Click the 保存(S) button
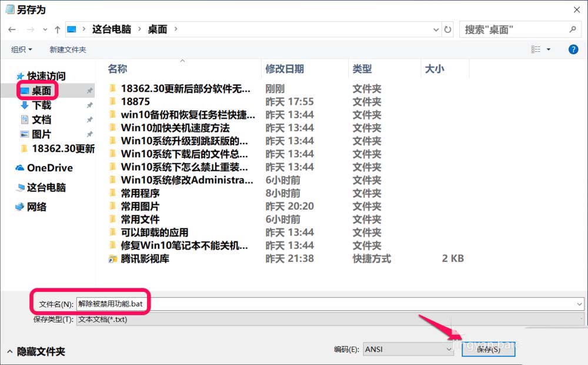Image resolution: width=588 pixels, height=365 pixels. pos(489,349)
